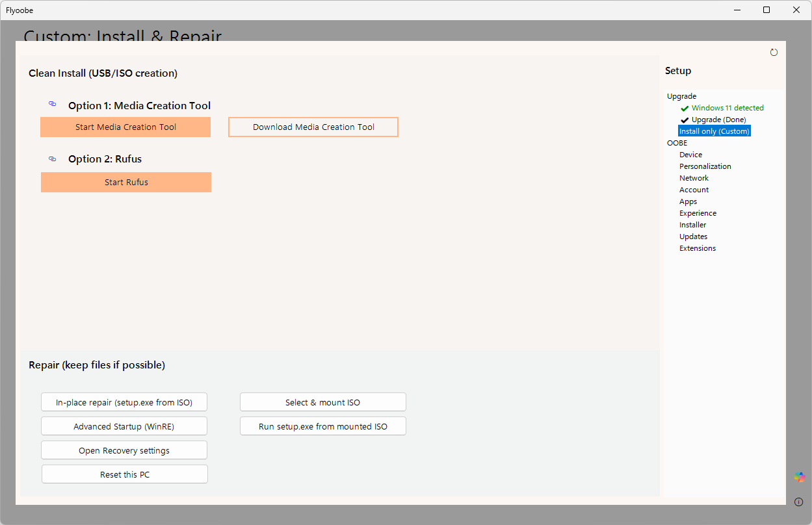Select Windows 11 detected in Setup tree

(x=727, y=108)
